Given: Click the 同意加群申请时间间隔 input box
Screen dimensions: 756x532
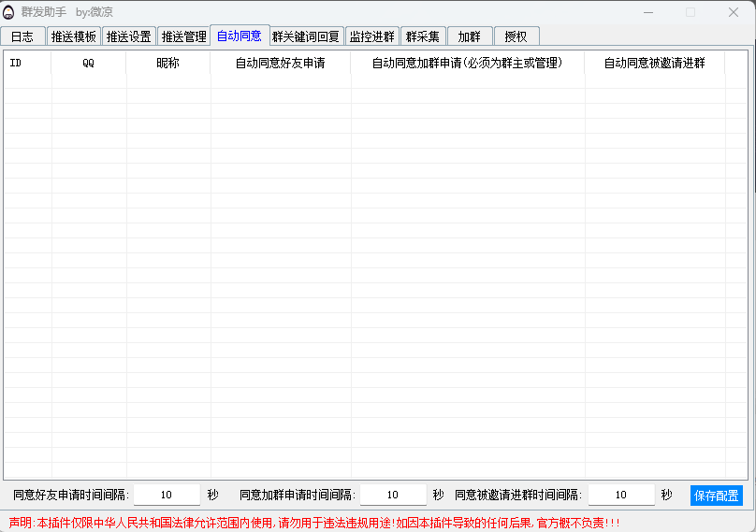Looking at the screenshot, I should coord(393,496).
